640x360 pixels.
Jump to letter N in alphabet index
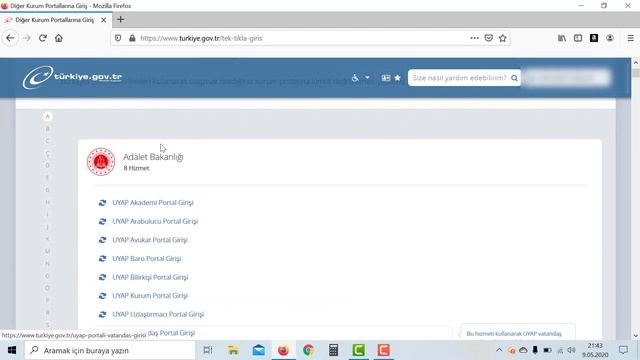[x=47, y=263]
